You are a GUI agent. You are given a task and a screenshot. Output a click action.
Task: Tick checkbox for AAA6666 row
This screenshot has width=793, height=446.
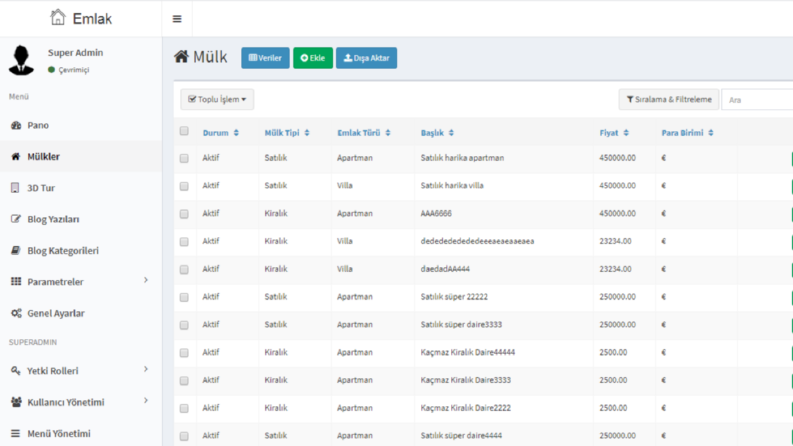[184, 214]
